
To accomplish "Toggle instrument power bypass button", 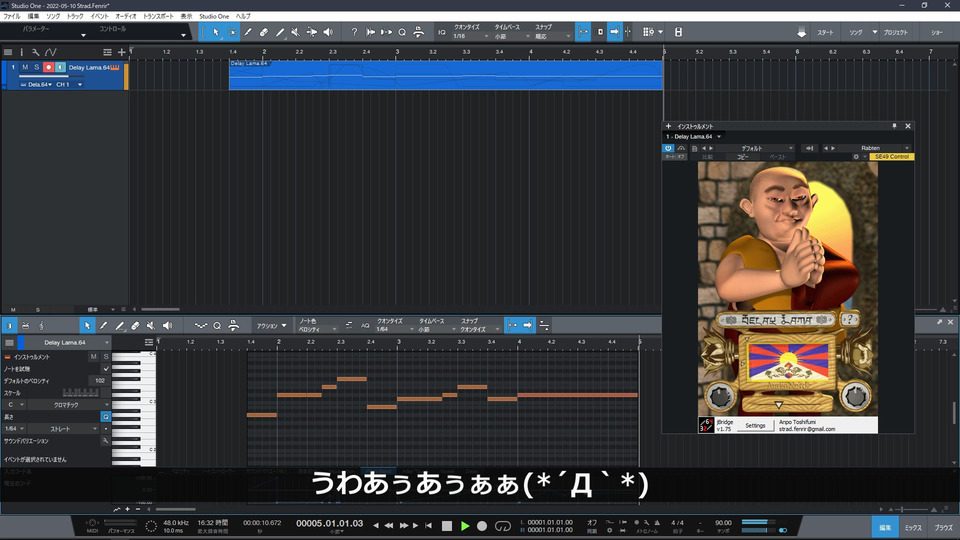I will [668, 148].
